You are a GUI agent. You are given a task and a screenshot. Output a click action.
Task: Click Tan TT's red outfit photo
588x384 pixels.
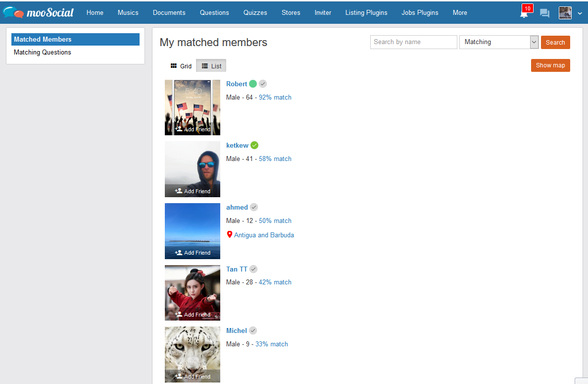(x=193, y=292)
